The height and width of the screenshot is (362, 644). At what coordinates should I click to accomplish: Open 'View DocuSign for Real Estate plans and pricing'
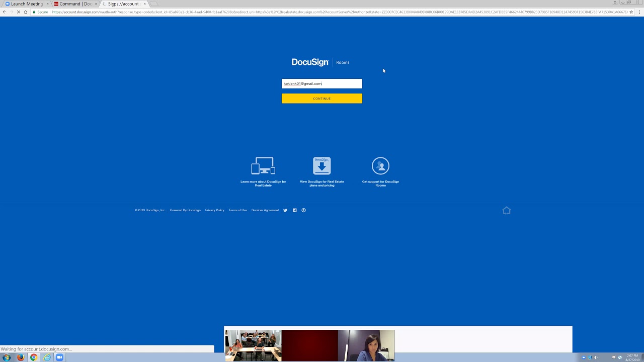(322, 184)
